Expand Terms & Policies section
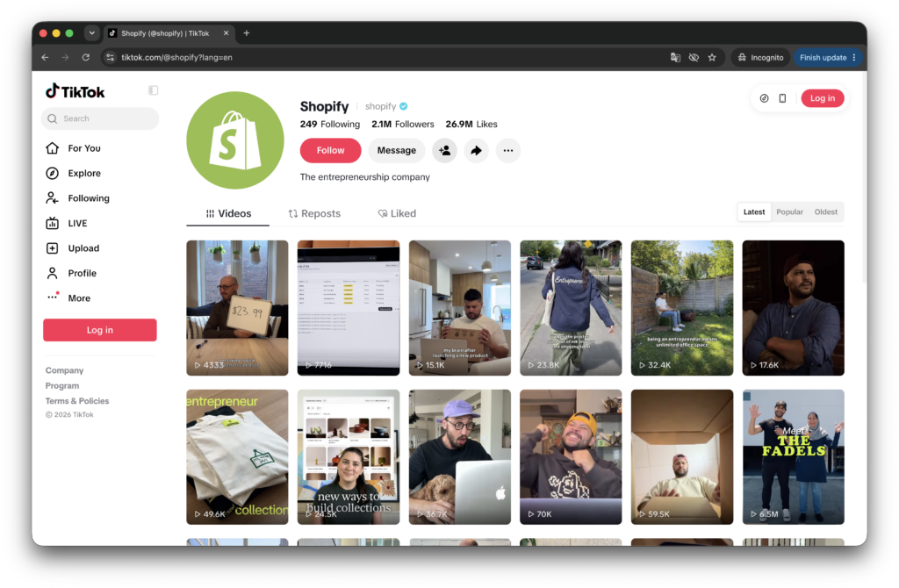This screenshot has width=899, height=588. [x=77, y=401]
